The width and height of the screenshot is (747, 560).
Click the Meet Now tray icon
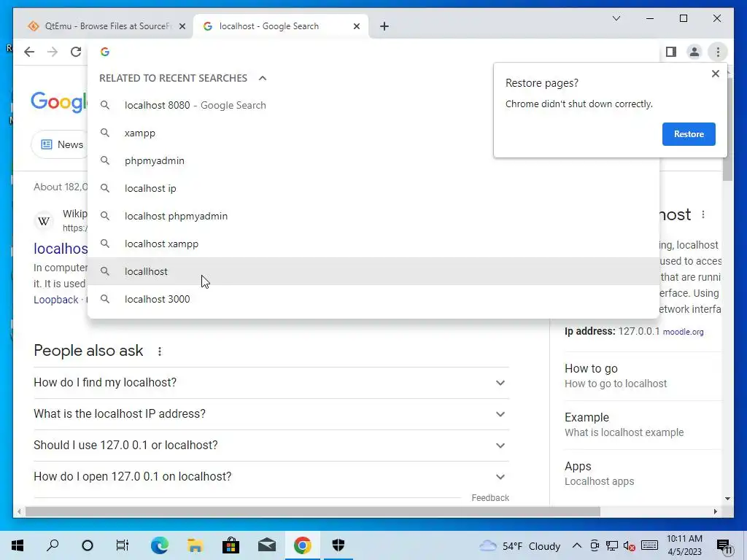pos(595,545)
